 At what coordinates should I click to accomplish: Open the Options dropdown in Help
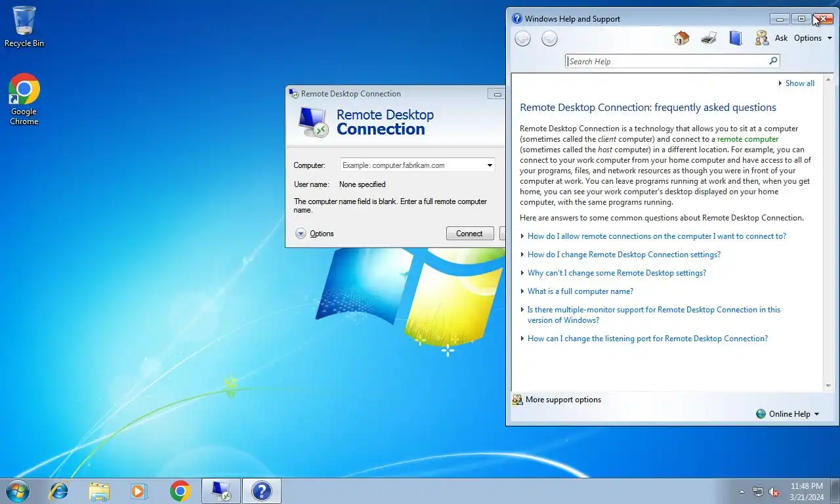coord(813,38)
